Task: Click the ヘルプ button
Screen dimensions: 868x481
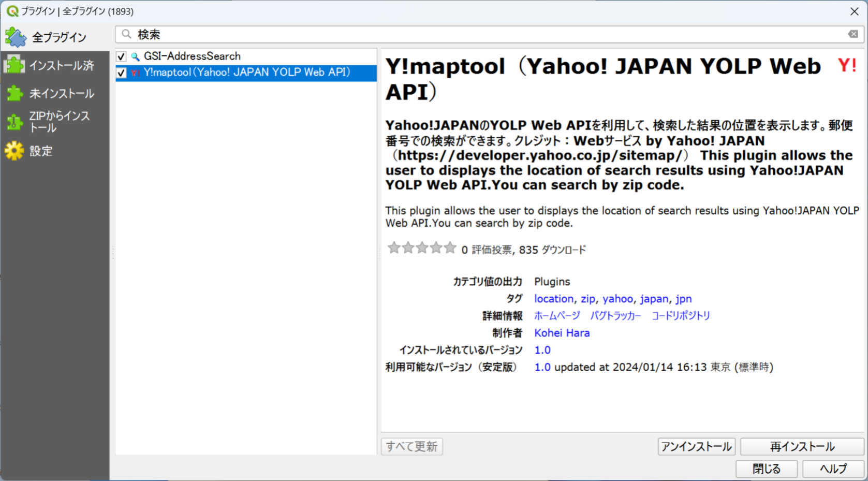Action: pos(833,469)
